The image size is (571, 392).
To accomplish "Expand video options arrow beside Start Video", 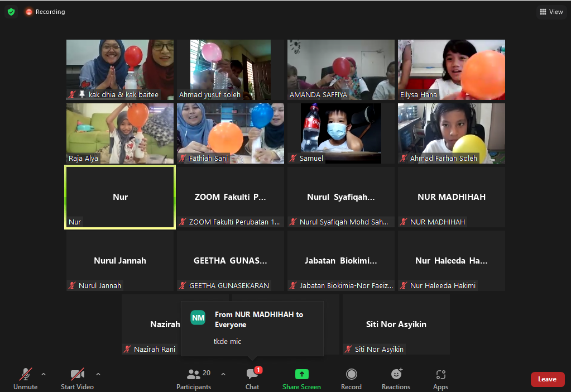I will 98,374.
